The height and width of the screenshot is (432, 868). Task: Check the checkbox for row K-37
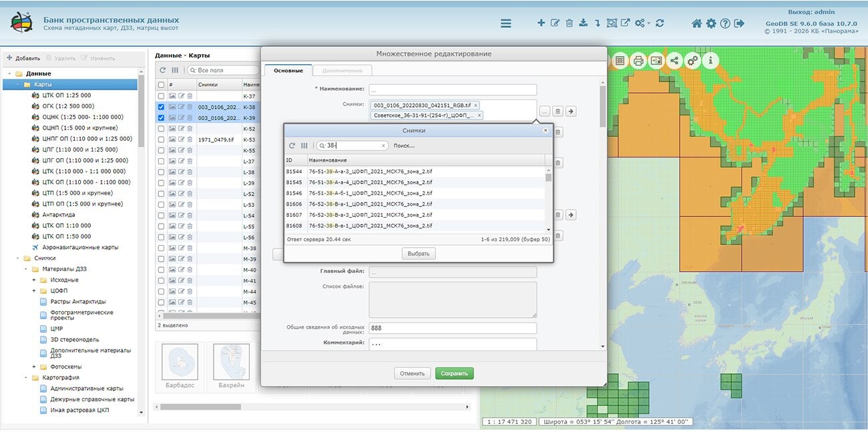click(x=161, y=96)
